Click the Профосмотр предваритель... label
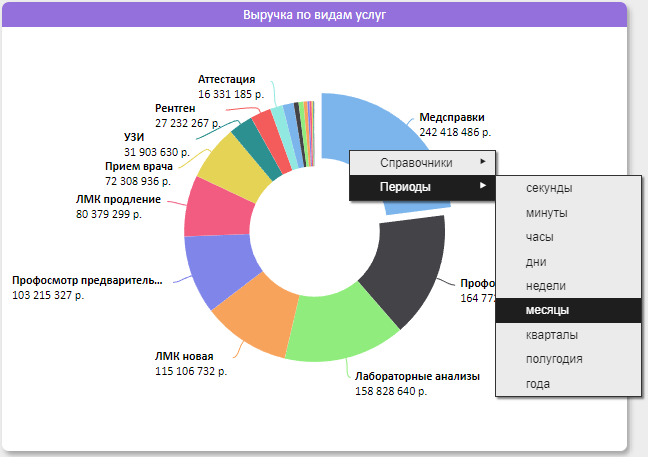648x457 pixels. (x=87, y=280)
